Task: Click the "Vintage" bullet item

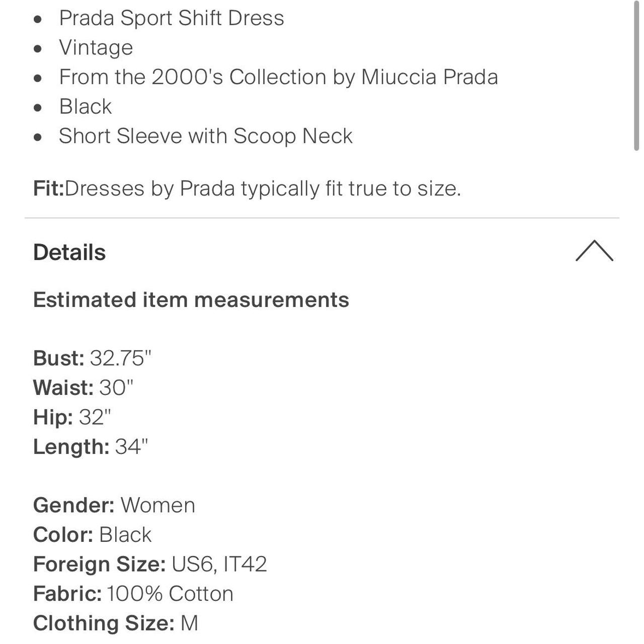Action: pos(96,47)
